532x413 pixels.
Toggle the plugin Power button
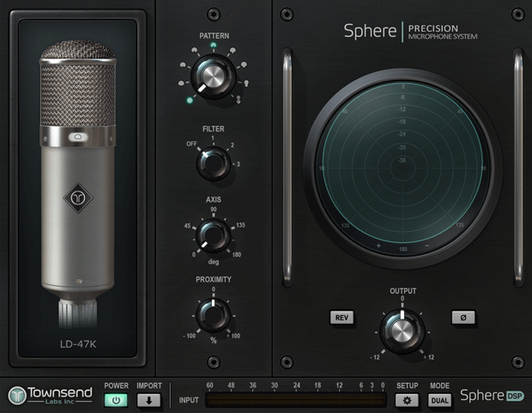point(115,399)
